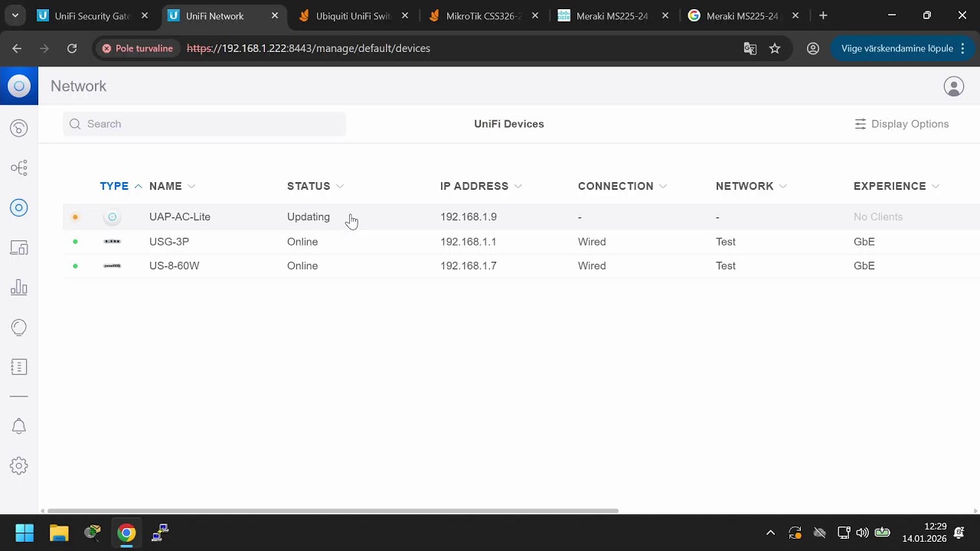Open the STATUS column chevron
The image size is (980, 551).
[340, 186]
